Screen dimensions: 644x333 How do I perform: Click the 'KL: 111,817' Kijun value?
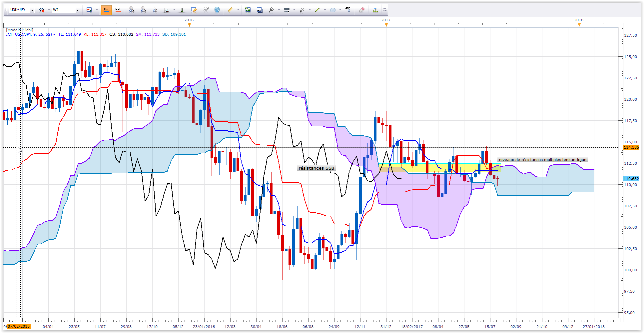click(x=95, y=34)
